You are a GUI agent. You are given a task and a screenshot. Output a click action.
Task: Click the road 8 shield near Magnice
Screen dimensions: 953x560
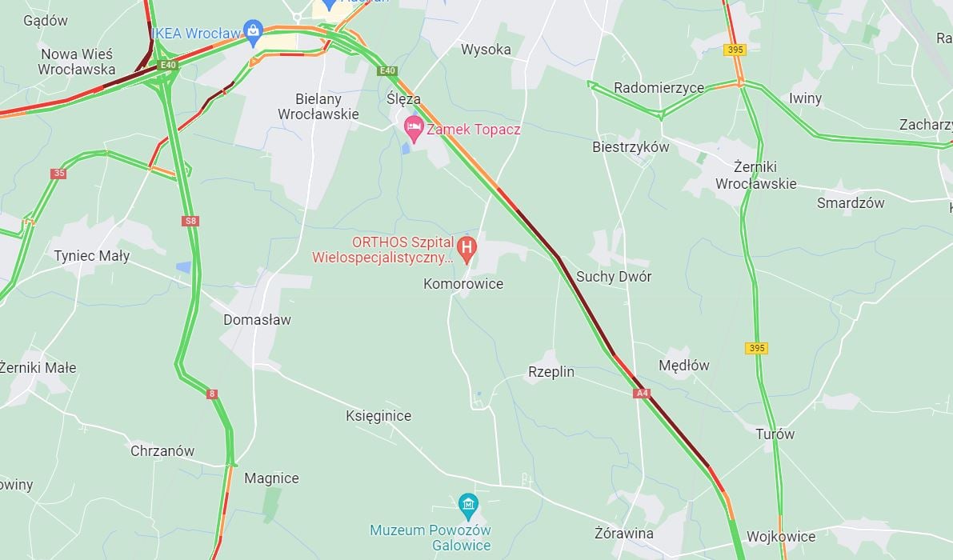pos(211,394)
